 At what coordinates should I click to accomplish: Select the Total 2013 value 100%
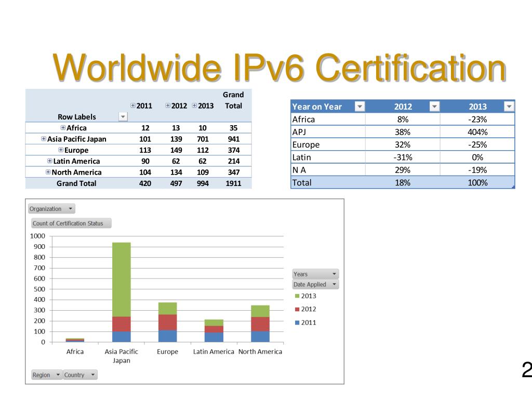pyautogui.click(x=477, y=182)
